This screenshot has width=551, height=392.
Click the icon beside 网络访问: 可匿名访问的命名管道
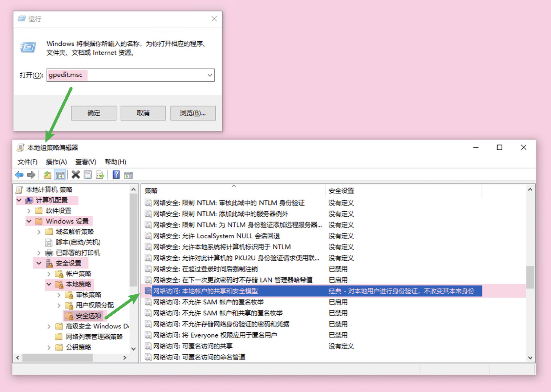pyautogui.click(x=148, y=357)
